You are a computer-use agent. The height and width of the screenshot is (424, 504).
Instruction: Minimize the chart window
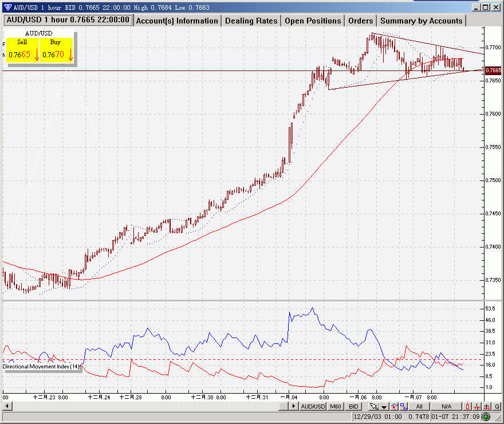(477, 7)
